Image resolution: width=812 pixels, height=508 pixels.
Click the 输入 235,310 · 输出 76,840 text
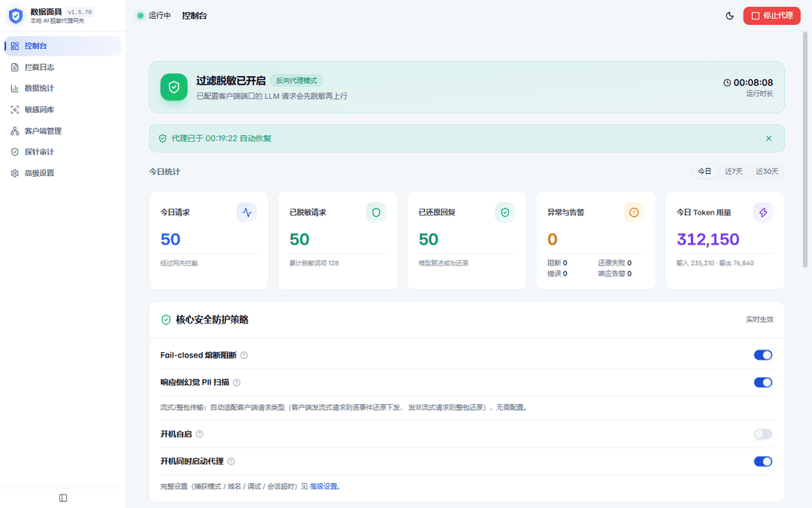715,263
